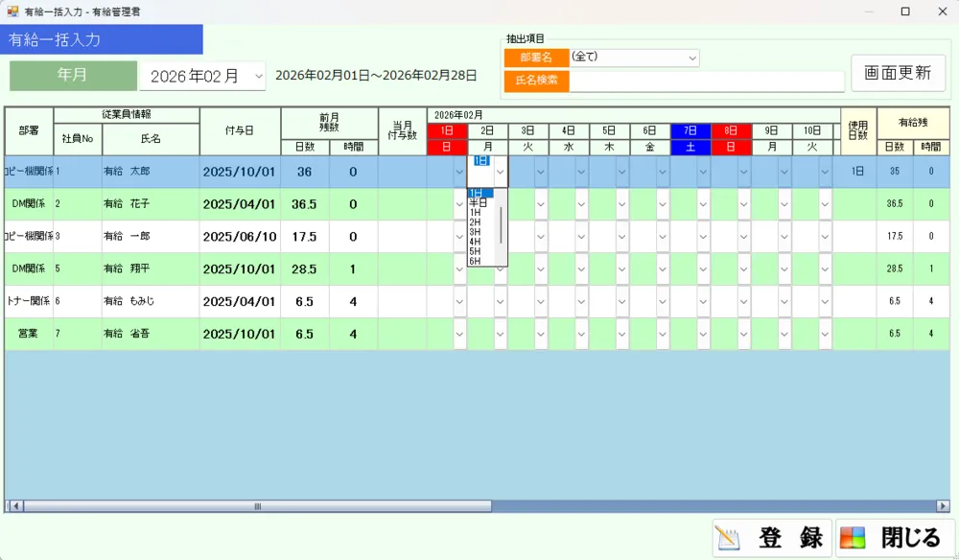Viewport: 959px width, 560px height.
Task: Click the app icon in the title bar
Action: coord(12,12)
